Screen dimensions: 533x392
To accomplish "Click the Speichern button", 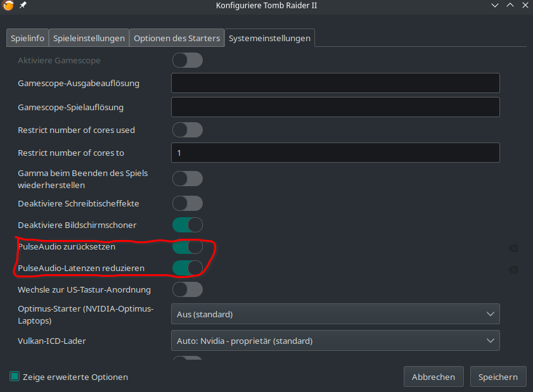I will point(498,377).
